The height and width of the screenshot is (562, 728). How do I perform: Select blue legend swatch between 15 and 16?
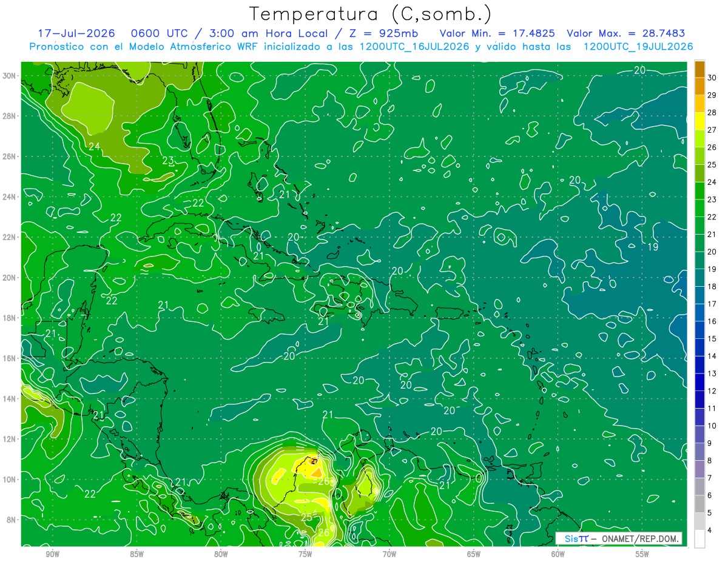coord(699,330)
